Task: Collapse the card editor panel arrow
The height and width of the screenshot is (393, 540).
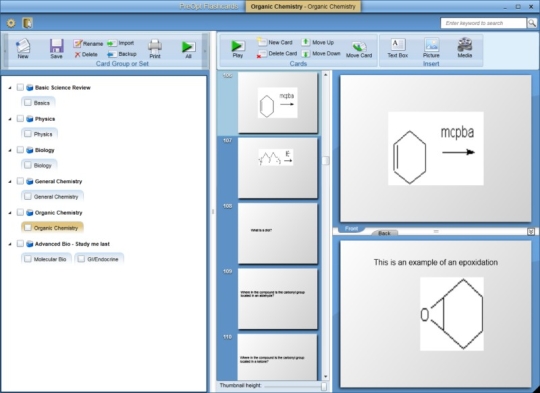Action: pos(531,232)
